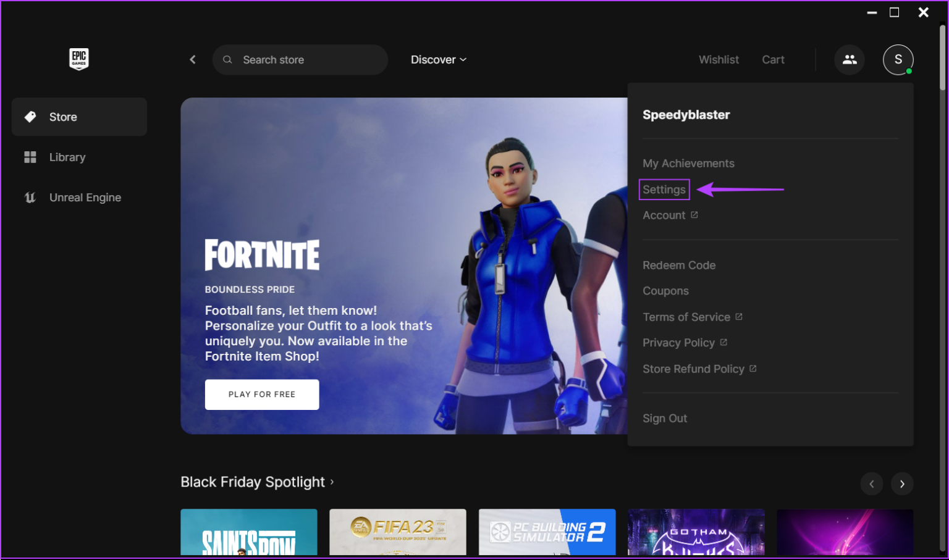
Task: Open the Store Refund Policy link
Action: pyautogui.click(x=693, y=369)
